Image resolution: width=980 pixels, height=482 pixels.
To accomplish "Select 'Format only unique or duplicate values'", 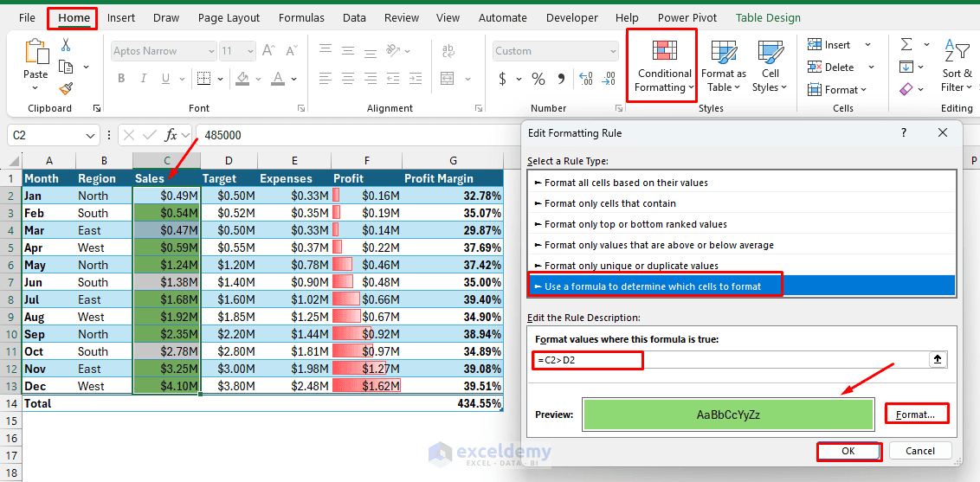I will [741, 266].
